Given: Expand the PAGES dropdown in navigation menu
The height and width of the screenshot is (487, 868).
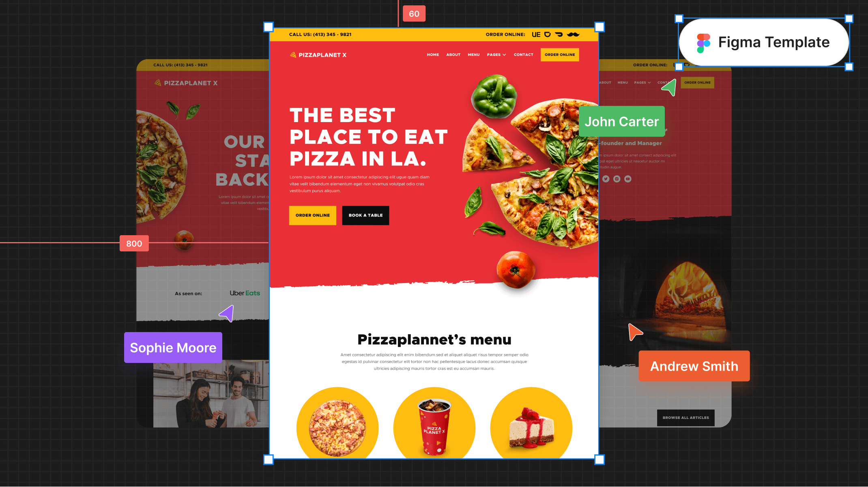Looking at the screenshot, I should [496, 55].
